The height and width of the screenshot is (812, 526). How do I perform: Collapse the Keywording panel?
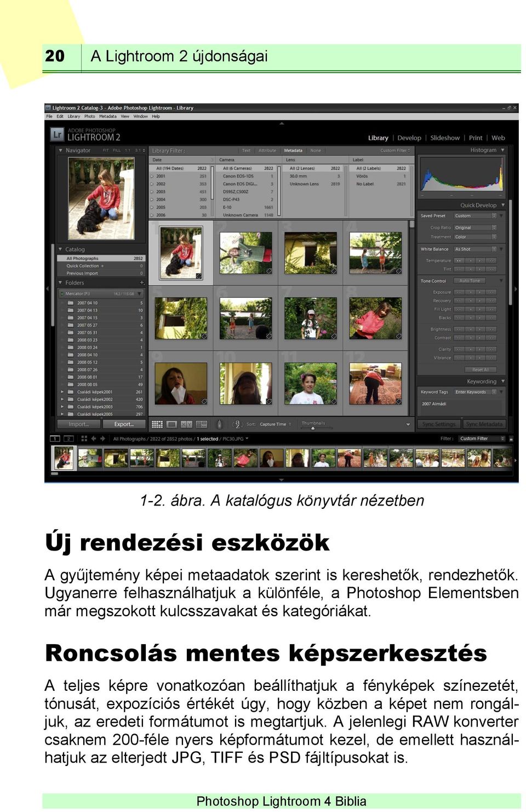pos(503,381)
